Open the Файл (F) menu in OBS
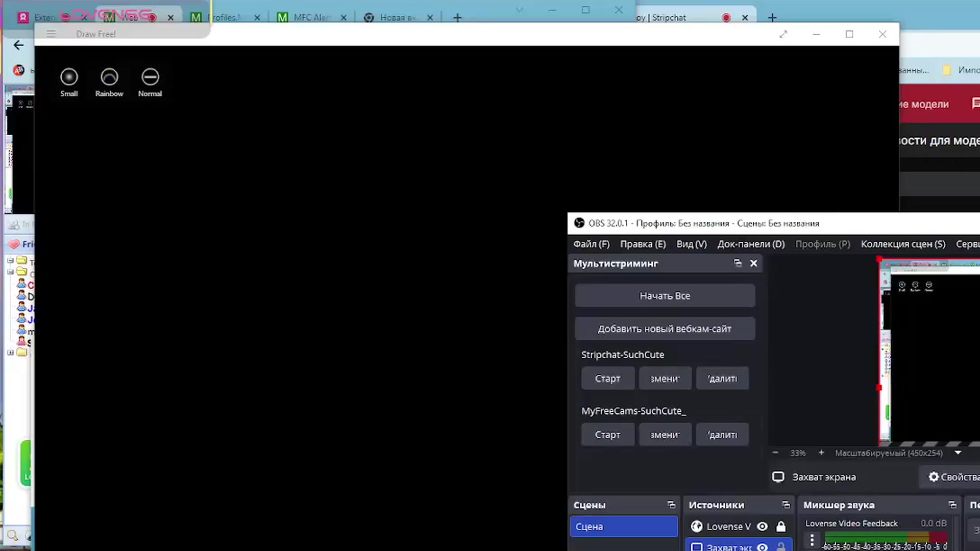This screenshot has height=551, width=980. point(591,244)
